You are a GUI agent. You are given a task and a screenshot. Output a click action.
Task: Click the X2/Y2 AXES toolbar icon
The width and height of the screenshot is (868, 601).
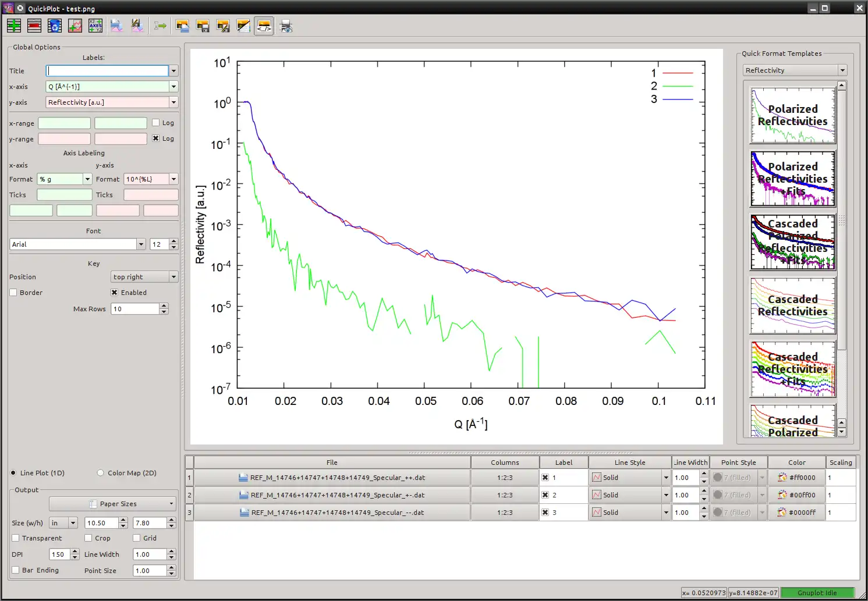[x=95, y=26]
